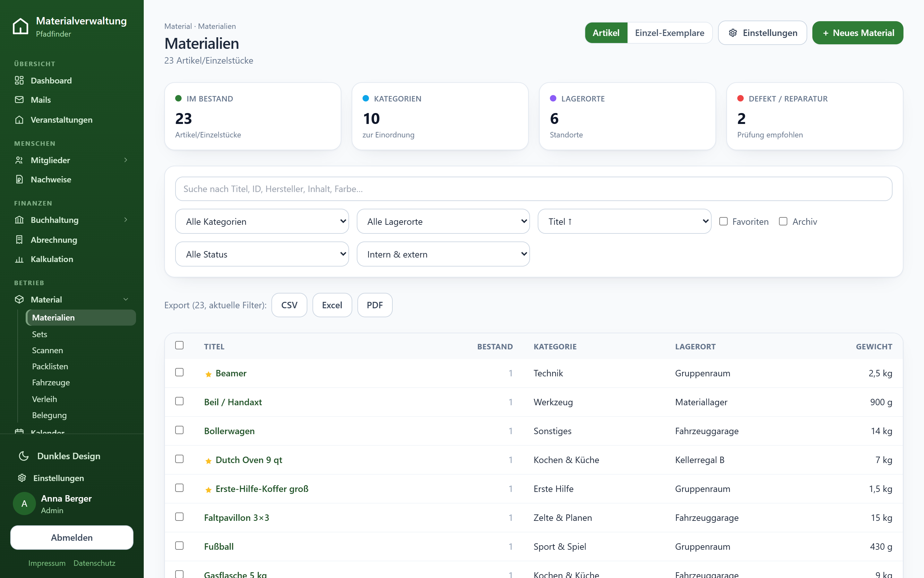Open Fahrzeuge in the Material submenu

[x=51, y=382]
